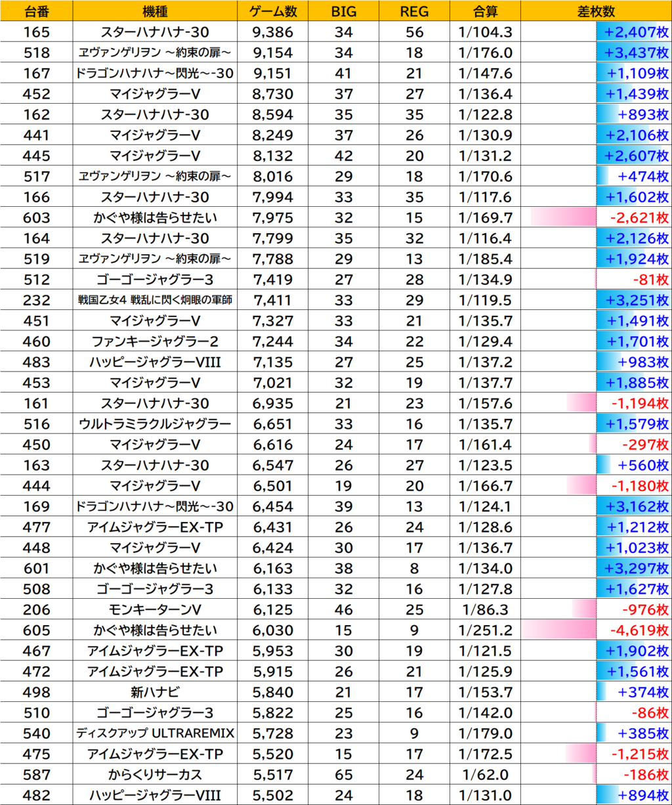Viewport: 672px width, 805px height.
Task: Click game count 8,730 cell
Action: pos(273,94)
